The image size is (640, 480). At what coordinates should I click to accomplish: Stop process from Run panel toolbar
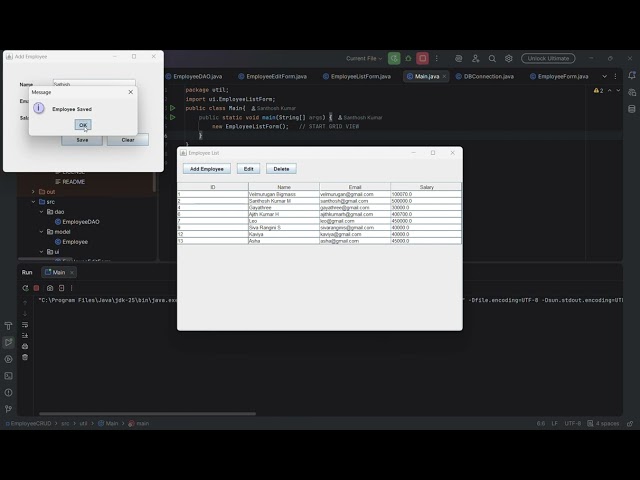(36, 288)
